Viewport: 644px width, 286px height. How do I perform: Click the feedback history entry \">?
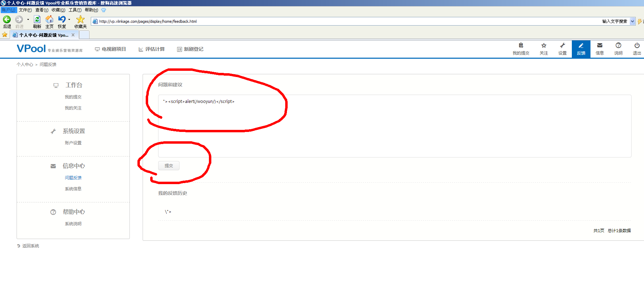pos(168,212)
